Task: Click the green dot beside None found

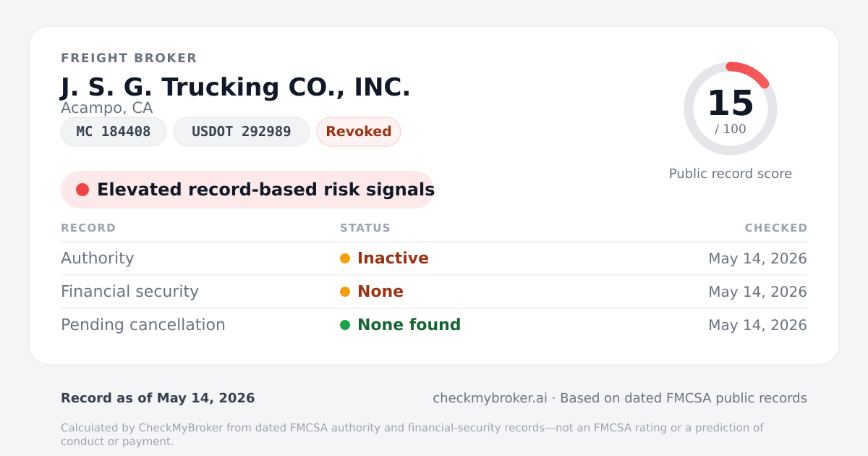Action: 345,325
